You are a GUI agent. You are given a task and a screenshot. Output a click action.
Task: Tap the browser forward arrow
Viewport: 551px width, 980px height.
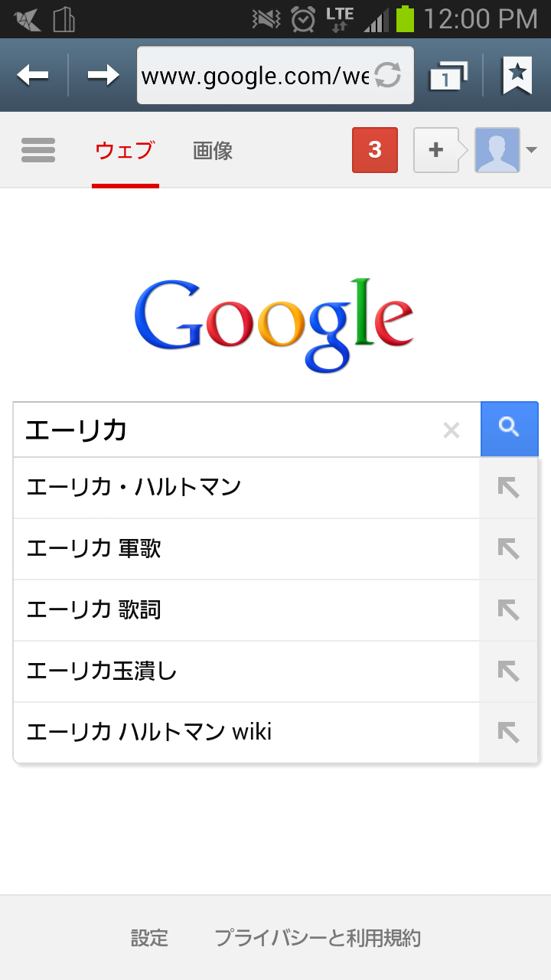[x=103, y=75]
